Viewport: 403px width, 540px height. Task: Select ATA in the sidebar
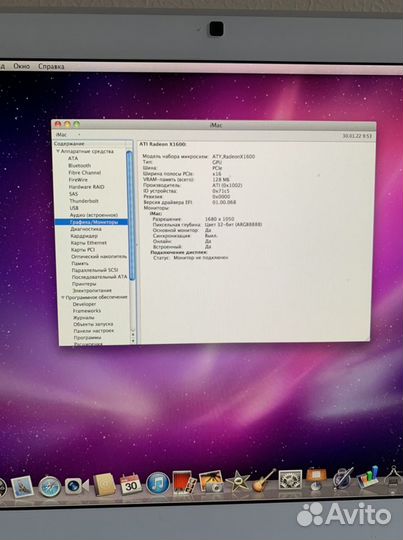pos(73,158)
